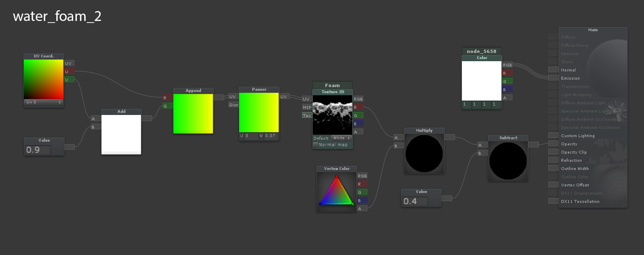The width and height of the screenshot is (644, 255).
Task: Click the Custom Lighting input slot on the Main node
Action: 553,135
